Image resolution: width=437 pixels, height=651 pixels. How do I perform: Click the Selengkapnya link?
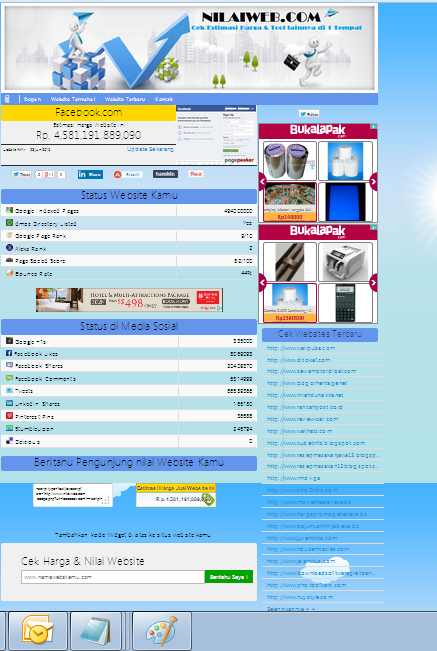[291, 609]
